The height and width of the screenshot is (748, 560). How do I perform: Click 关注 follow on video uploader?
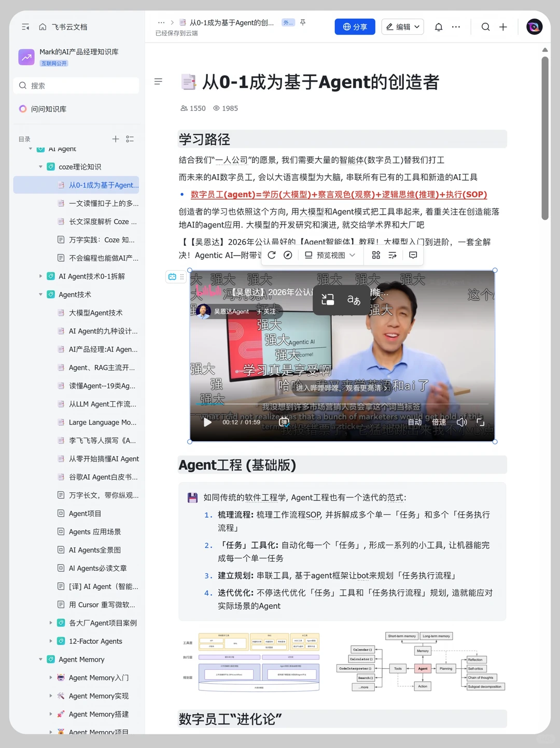(267, 312)
